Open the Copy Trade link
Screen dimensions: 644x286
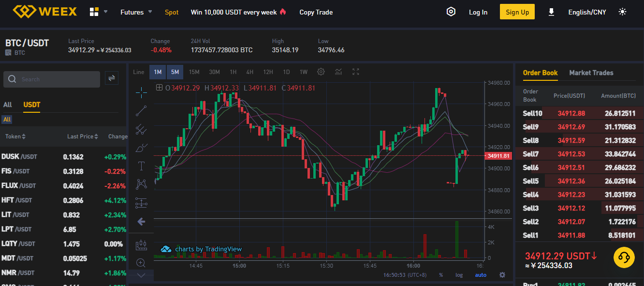pyautogui.click(x=316, y=12)
